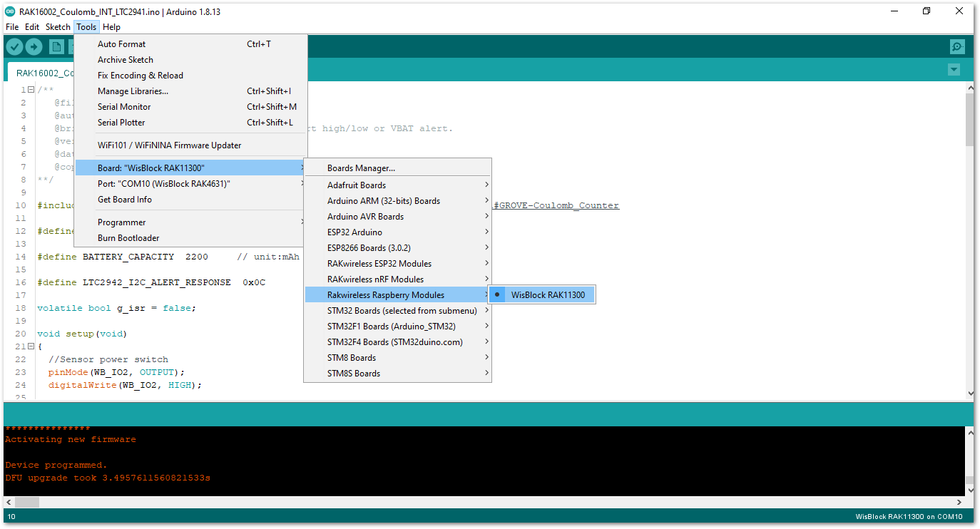The image size is (980, 529).
Task: Click the New sketch toolbar icon
Action: click(56, 47)
